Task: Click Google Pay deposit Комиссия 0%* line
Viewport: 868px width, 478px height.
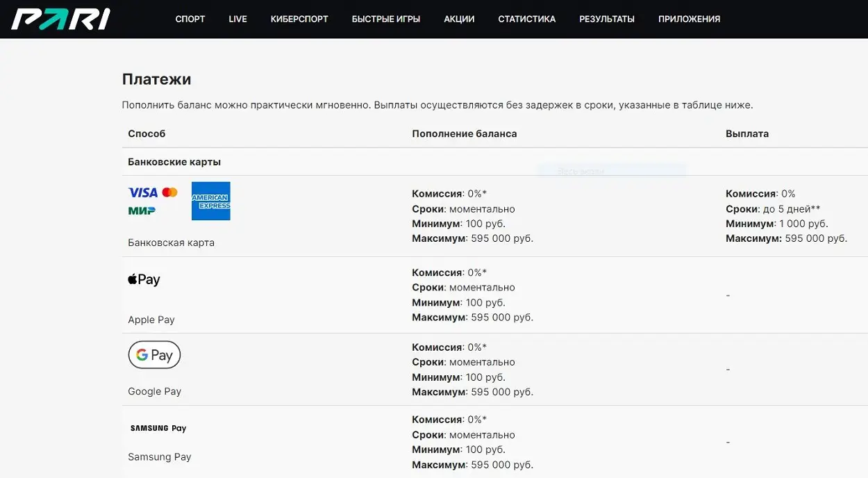Action: click(x=449, y=347)
